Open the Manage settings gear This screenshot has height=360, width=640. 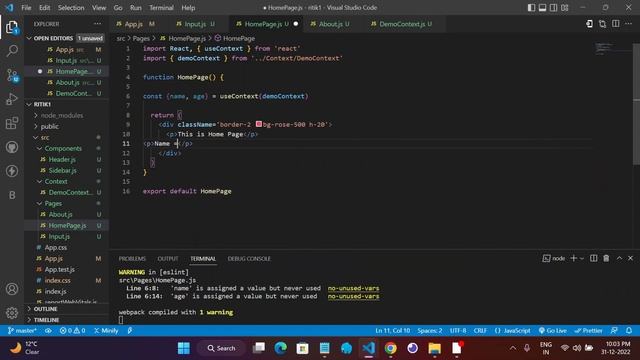pos(12,313)
